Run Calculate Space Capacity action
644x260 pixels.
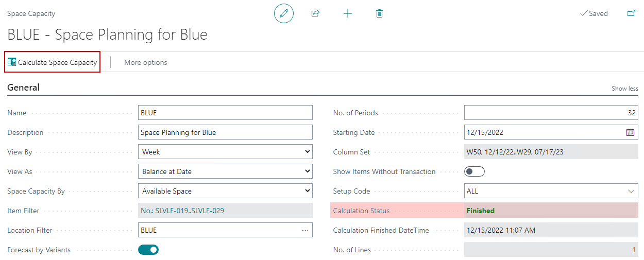pyautogui.click(x=53, y=62)
